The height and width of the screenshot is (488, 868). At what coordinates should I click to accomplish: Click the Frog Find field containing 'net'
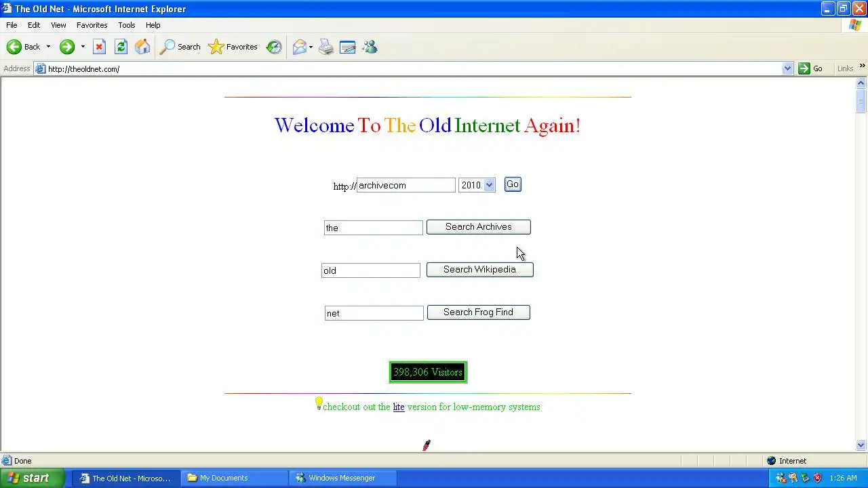[374, 313]
